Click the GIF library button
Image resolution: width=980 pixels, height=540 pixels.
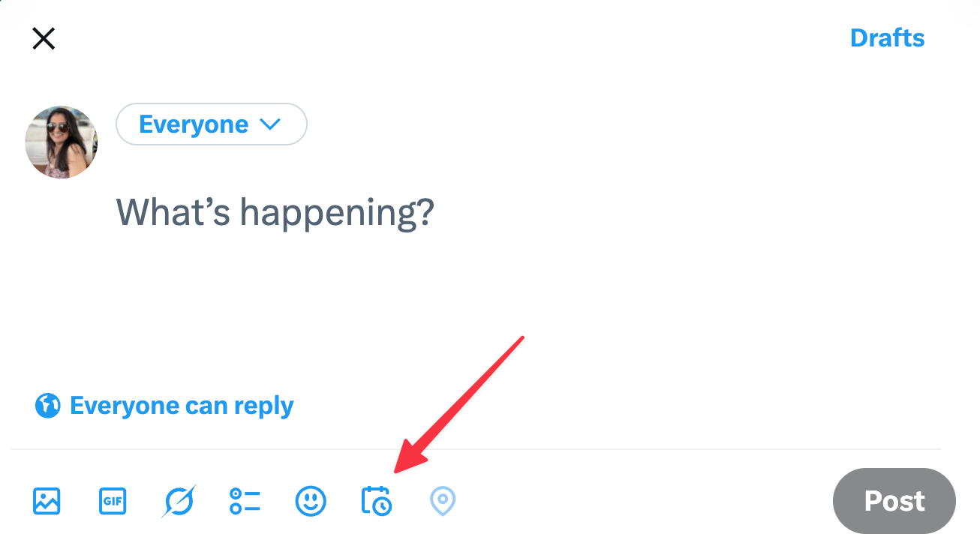113,500
